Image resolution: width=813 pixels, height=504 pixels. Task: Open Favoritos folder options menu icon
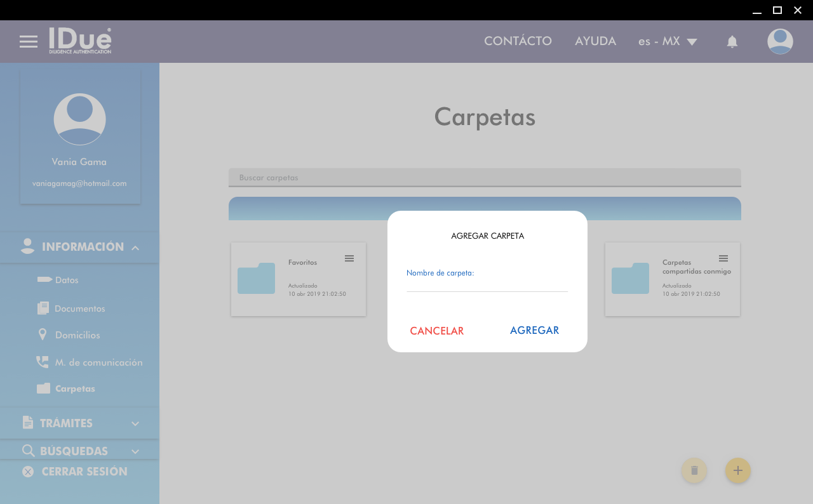pyautogui.click(x=349, y=258)
